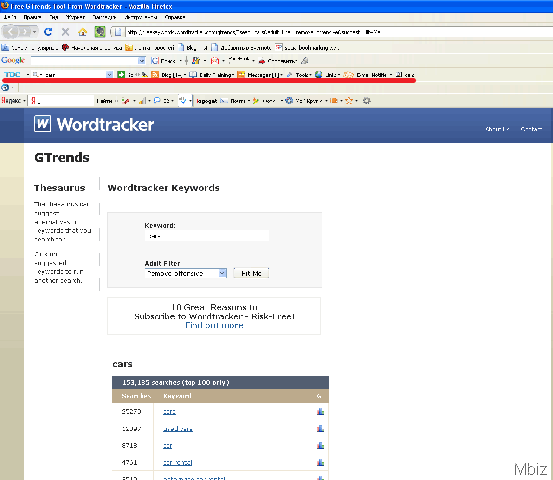Open the chart for the third keyword

pyautogui.click(x=320, y=445)
